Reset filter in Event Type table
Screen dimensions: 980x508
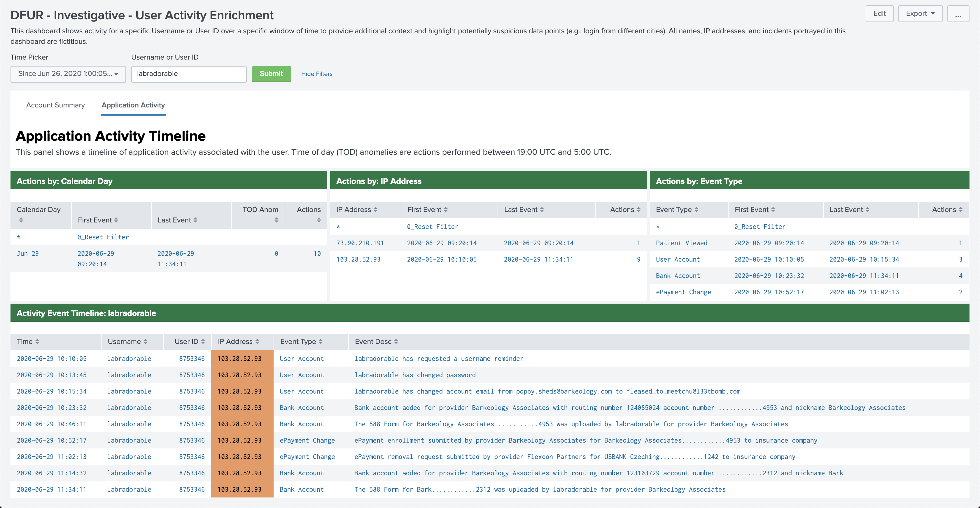click(760, 227)
